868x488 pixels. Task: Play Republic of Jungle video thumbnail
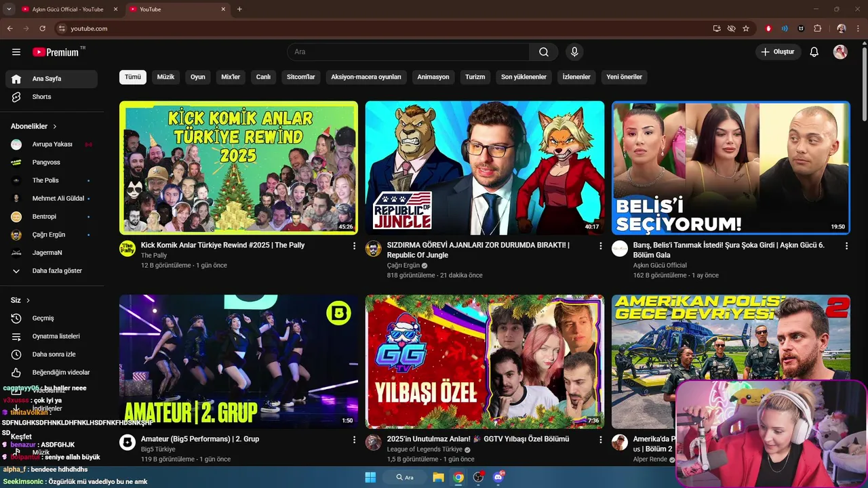click(x=485, y=167)
